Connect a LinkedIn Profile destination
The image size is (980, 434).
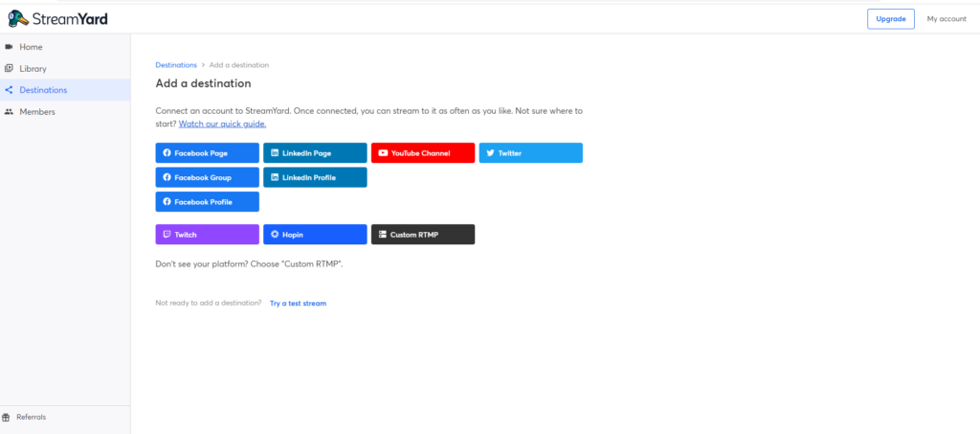click(x=315, y=177)
